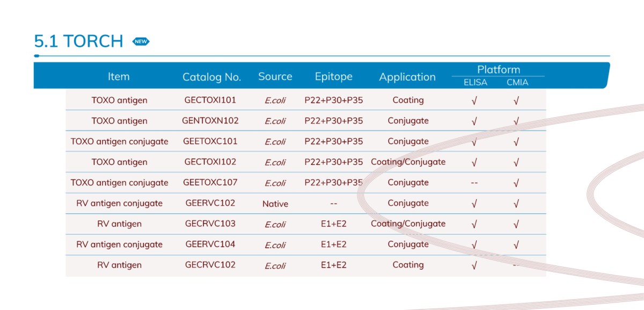Viewport: 644px width, 310px height.
Task: Click the Native source cell for GEERVC102
Action: click(x=275, y=204)
